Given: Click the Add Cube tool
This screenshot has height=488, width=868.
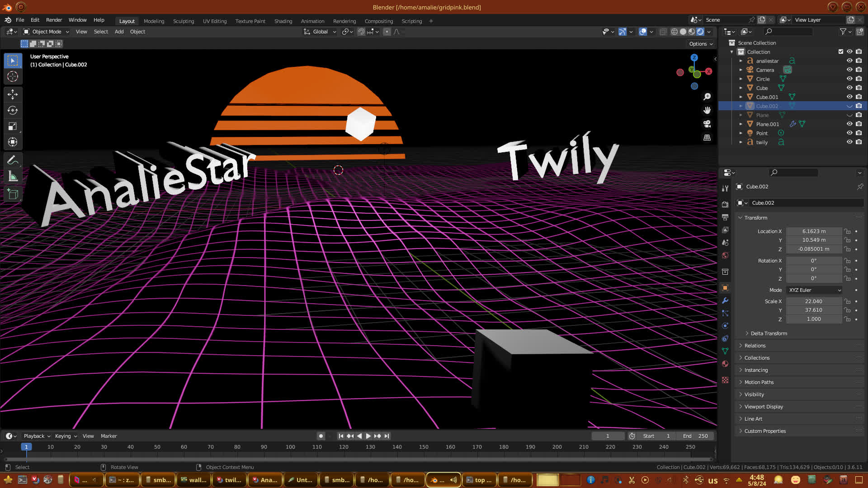Looking at the screenshot, I should 13,194.
